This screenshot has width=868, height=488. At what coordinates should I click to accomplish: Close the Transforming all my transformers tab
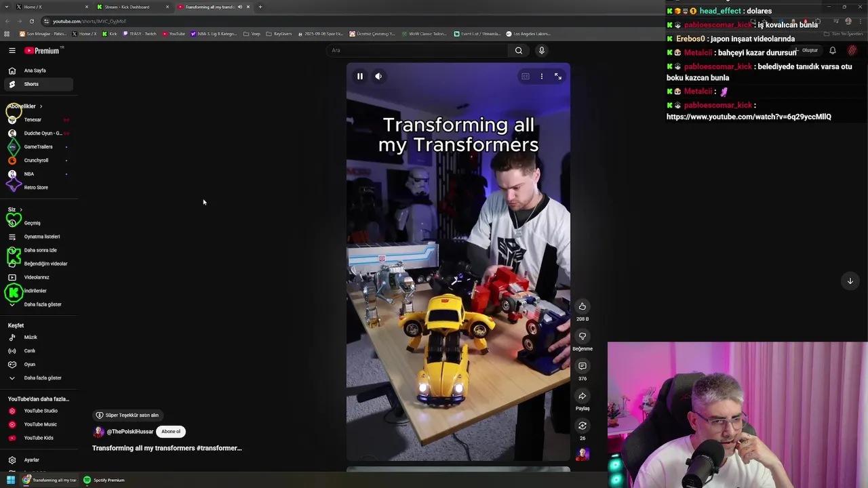(248, 7)
